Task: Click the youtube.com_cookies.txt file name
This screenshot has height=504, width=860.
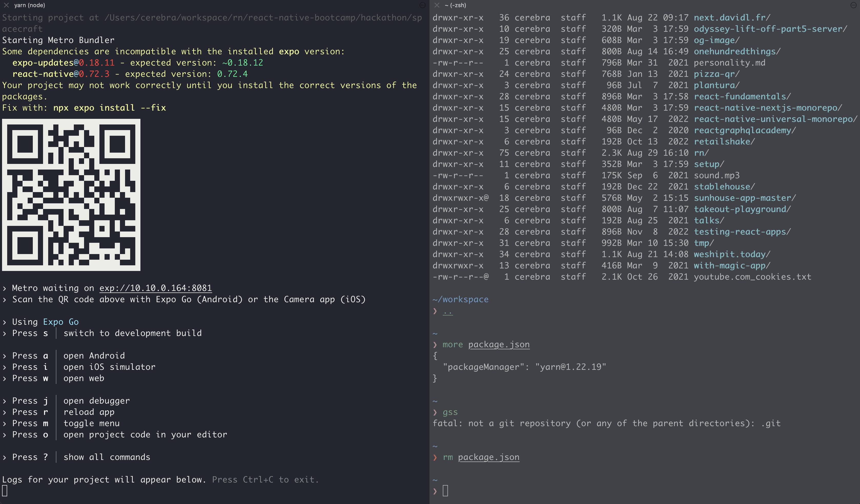Action: [752, 277]
